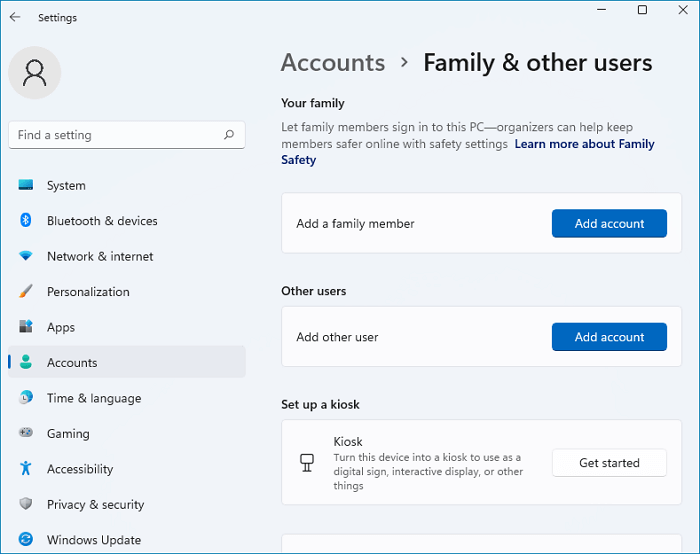Click the Personalization paintbrush icon
This screenshot has width=700, height=554.
pos(26,292)
